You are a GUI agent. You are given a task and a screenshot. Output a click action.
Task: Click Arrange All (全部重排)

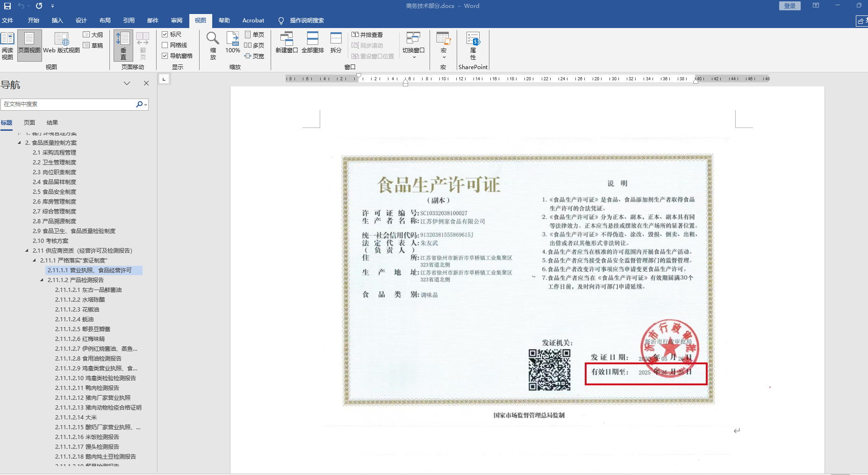[313, 43]
